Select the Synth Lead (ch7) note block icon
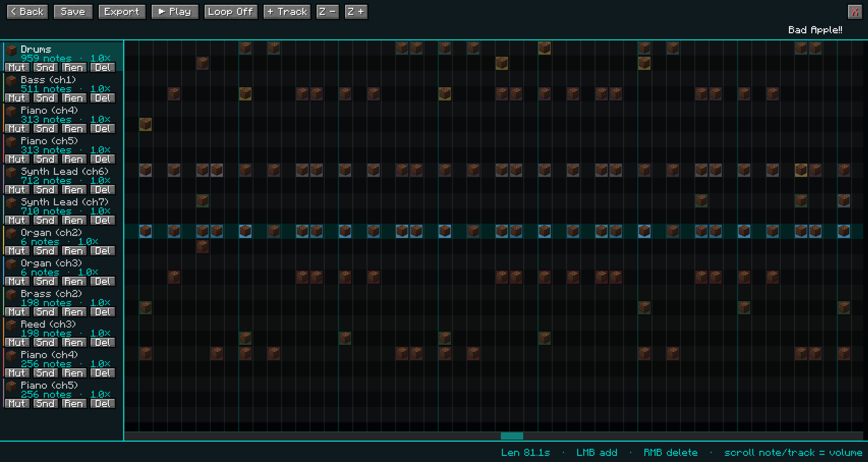The width and height of the screenshot is (868, 462). pyautogui.click(x=12, y=203)
